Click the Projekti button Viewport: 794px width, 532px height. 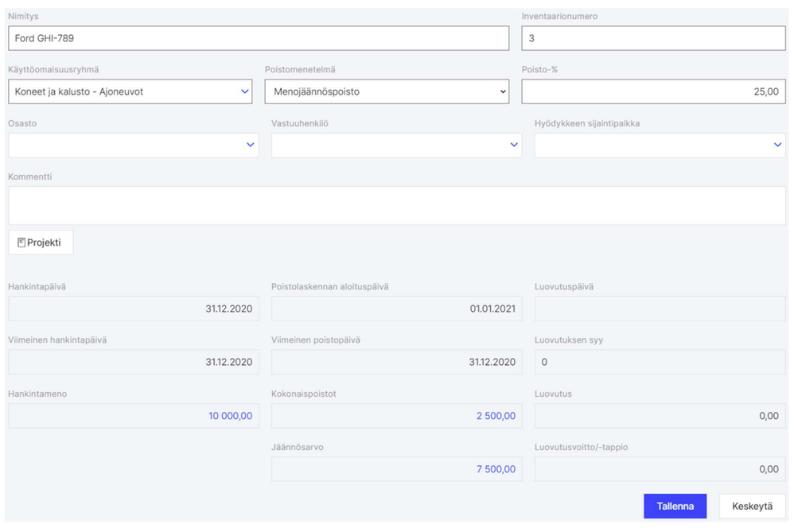[x=41, y=243]
